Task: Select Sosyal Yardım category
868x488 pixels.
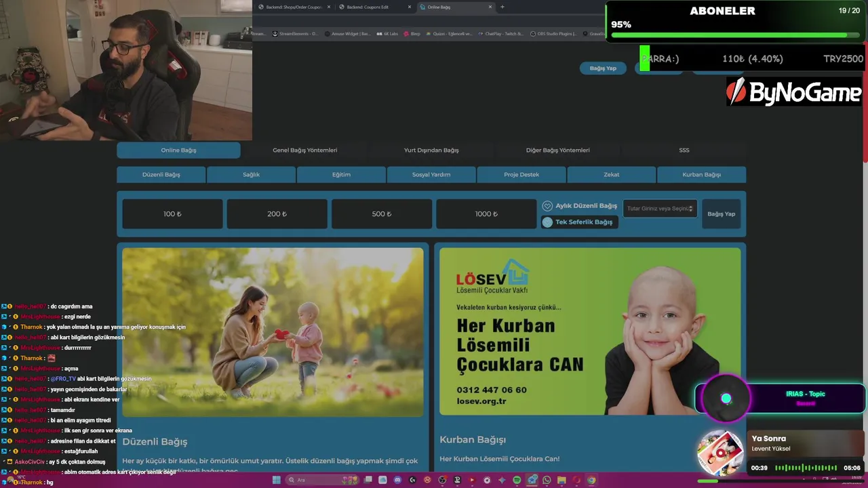Action: pos(431,174)
